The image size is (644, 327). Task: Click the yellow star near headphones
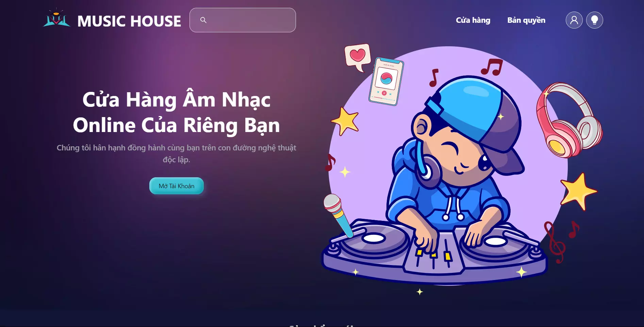(x=578, y=191)
